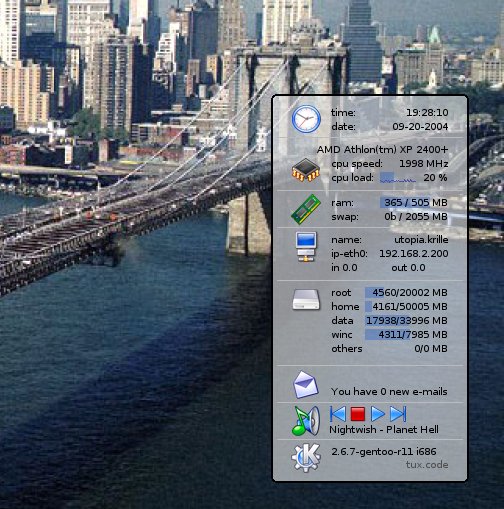This screenshot has width=504, height=509.
Task: Click the tux.code label
Action: [427, 465]
